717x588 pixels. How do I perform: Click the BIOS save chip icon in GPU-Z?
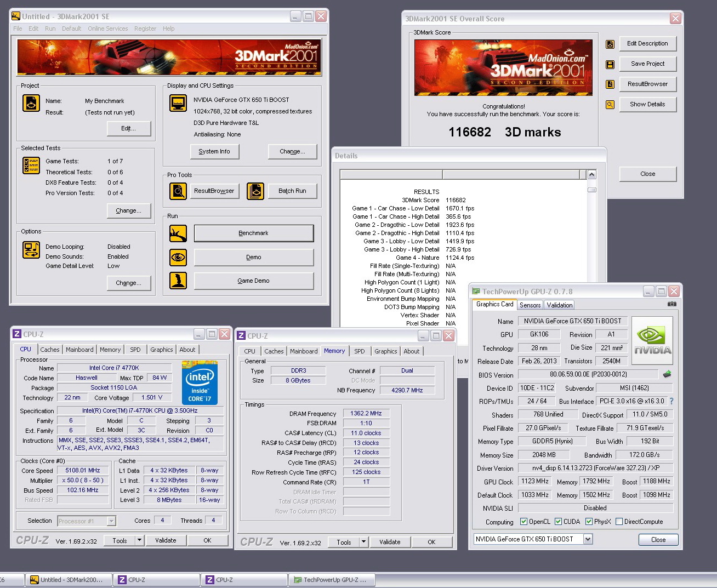pyautogui.click(x=667, y=374)
